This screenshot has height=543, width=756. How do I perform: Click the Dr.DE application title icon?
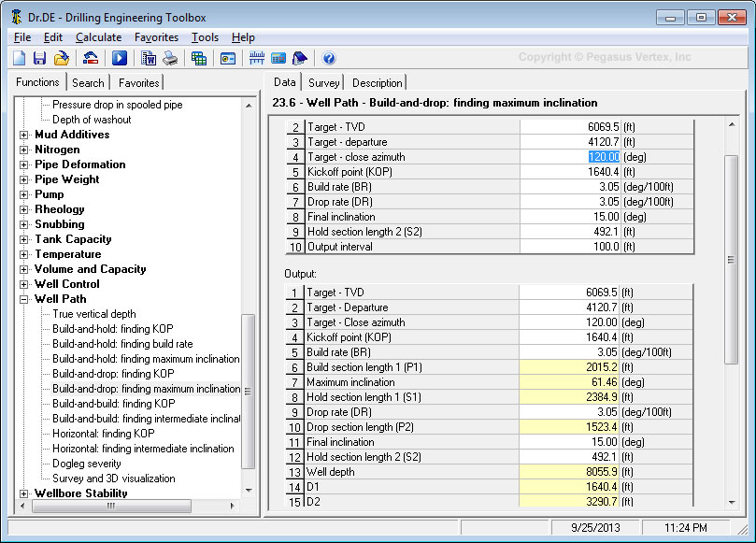(17, 18)
